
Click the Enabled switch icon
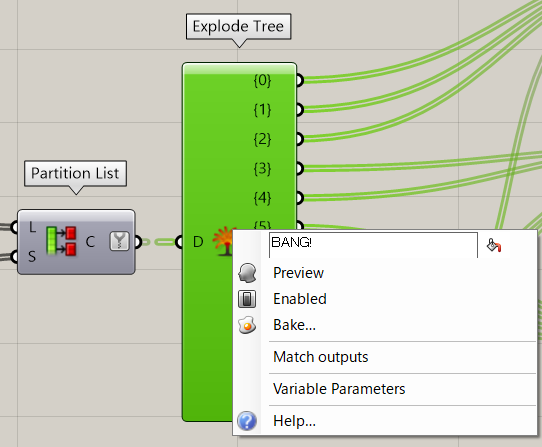pos(247,299)
